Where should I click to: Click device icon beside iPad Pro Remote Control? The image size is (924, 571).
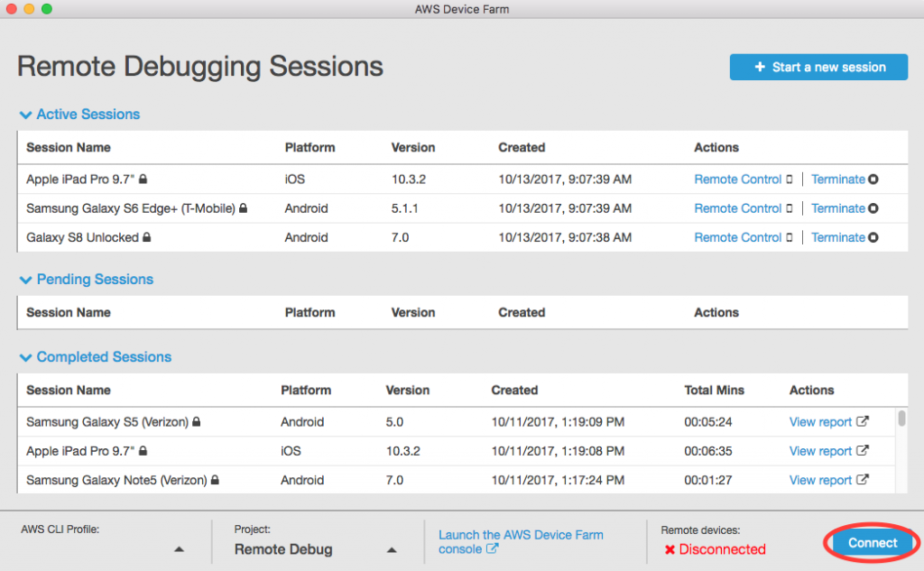point(789,180)
